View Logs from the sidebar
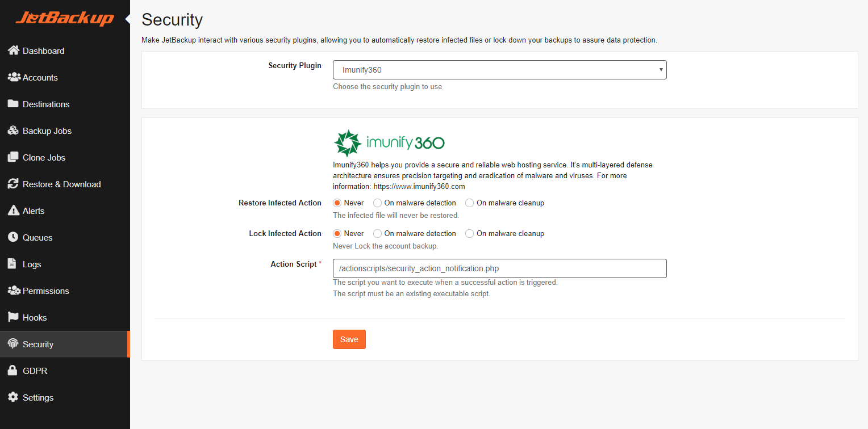The image size is (868, 429). pyautogui.click(x=65, y=264)
